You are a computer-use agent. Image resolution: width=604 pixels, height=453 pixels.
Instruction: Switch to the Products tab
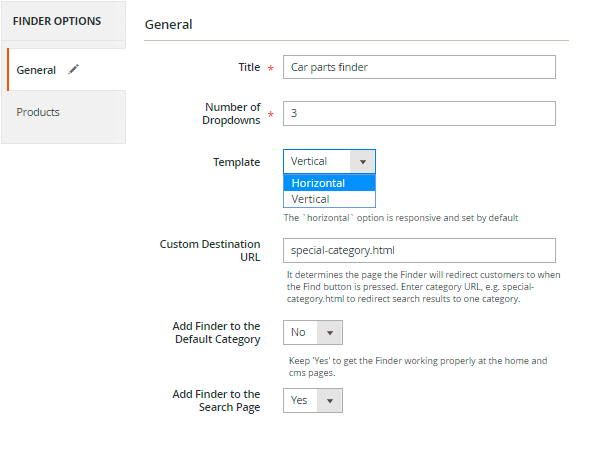[38, 112]
